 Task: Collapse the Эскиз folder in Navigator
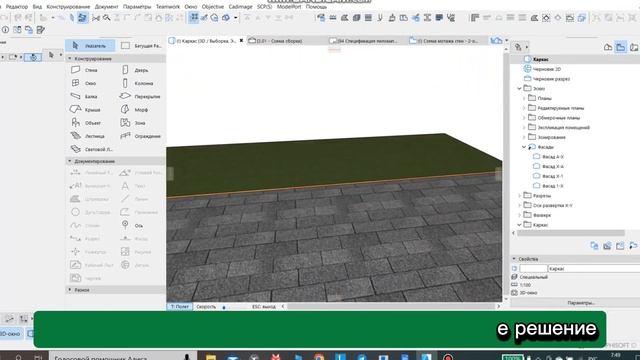click(x=520, y=89)
